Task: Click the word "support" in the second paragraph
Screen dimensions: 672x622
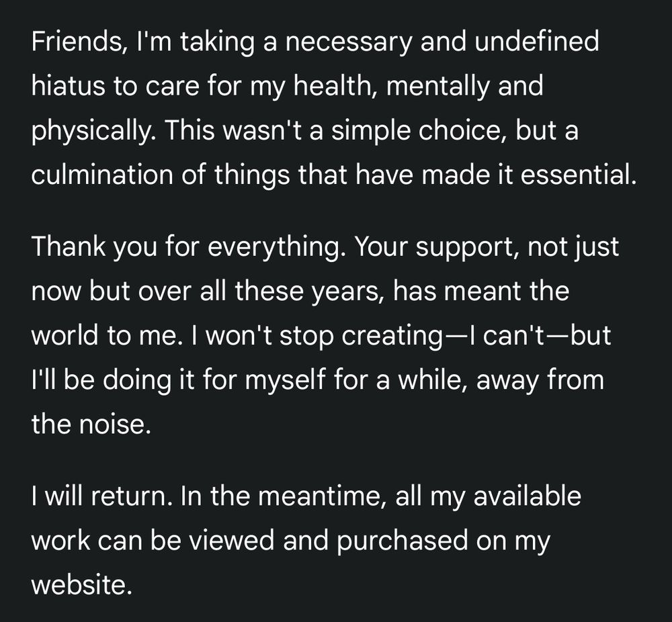Action: pyautogui.click(x=467, y=247)
